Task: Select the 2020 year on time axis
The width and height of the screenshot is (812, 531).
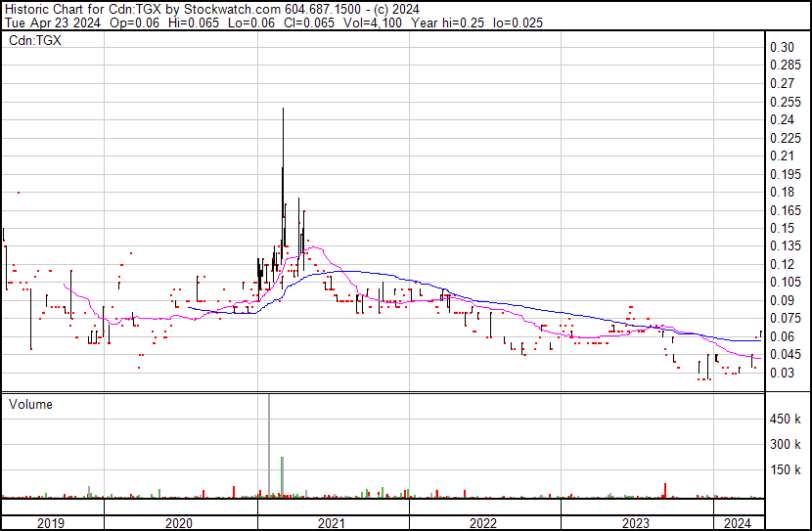Action: coord(181,522)
